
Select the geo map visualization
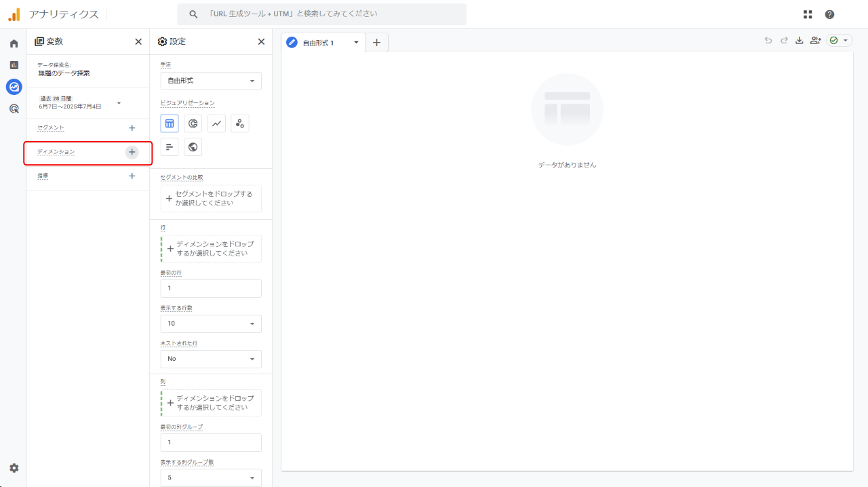coord(193,147)
